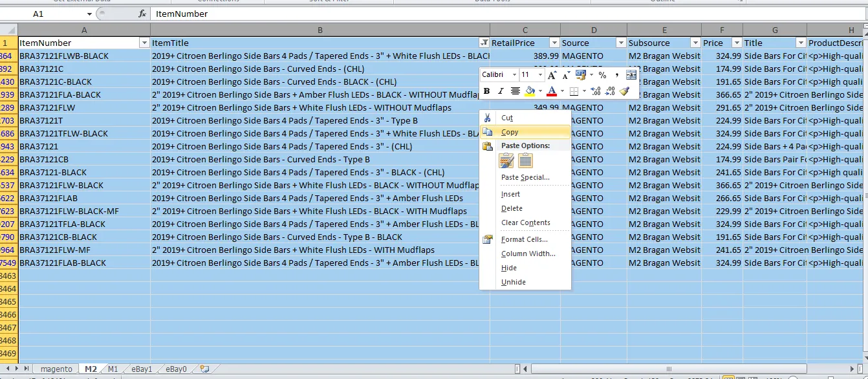Click the Insert Worksheet tab icon
The image size is (868, 379).
coord(204,369)
